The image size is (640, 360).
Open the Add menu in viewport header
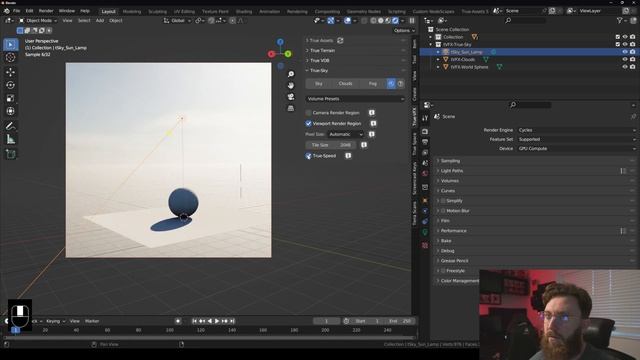100,20
